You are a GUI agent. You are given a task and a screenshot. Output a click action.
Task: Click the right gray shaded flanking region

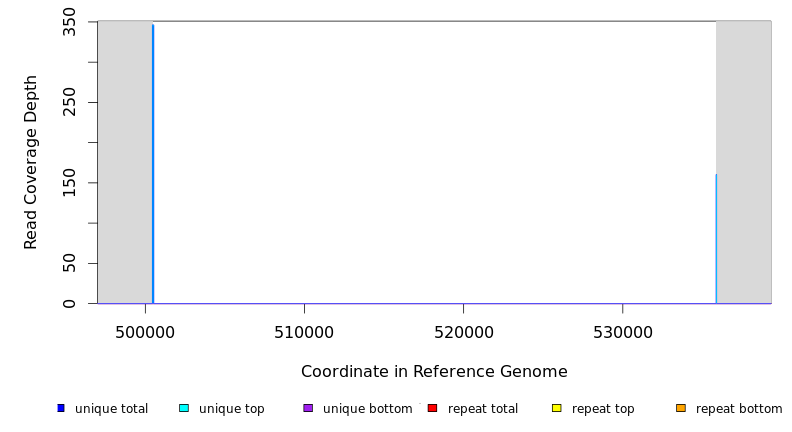[744, 160]
